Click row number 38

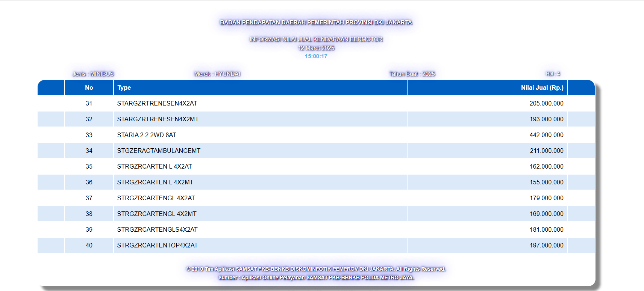point(89,214)
